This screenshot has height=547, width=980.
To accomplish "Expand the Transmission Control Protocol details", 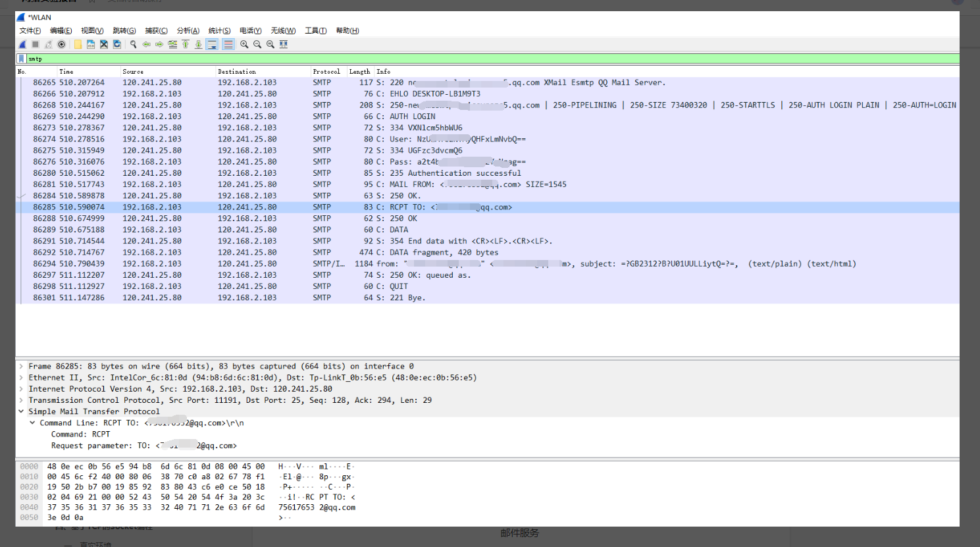I will coord(20,400).
